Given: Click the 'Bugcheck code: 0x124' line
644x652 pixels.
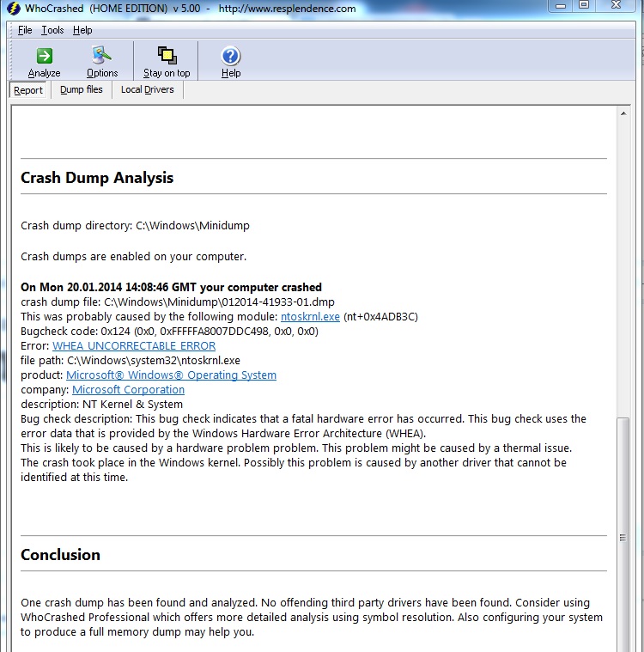Looking at the screenshot, I should coord(170,331).
